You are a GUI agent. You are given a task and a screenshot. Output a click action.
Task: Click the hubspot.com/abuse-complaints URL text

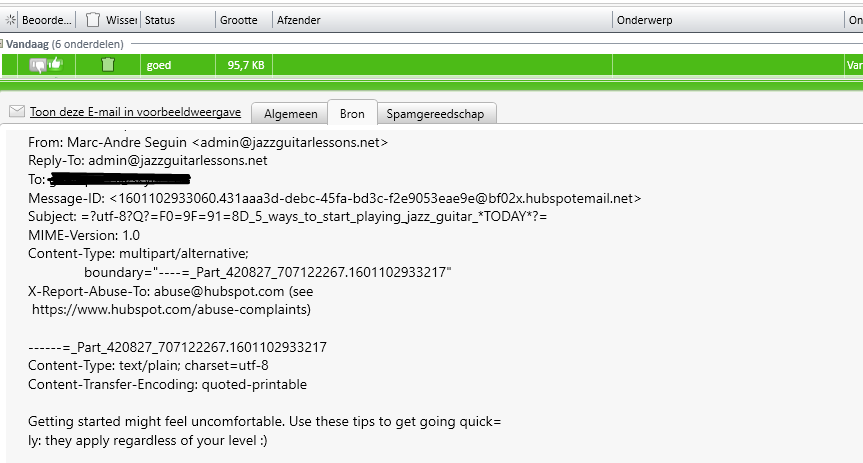pos(171,309)
